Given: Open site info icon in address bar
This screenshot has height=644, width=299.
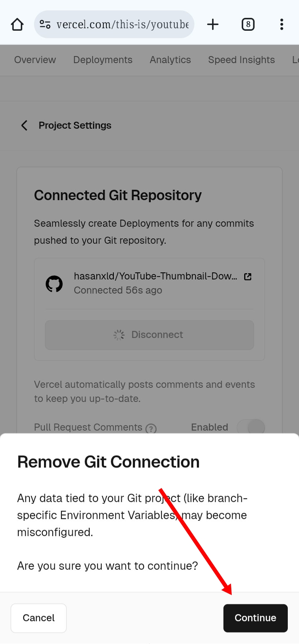Looking at the screenshot, I should coord(45,24).
